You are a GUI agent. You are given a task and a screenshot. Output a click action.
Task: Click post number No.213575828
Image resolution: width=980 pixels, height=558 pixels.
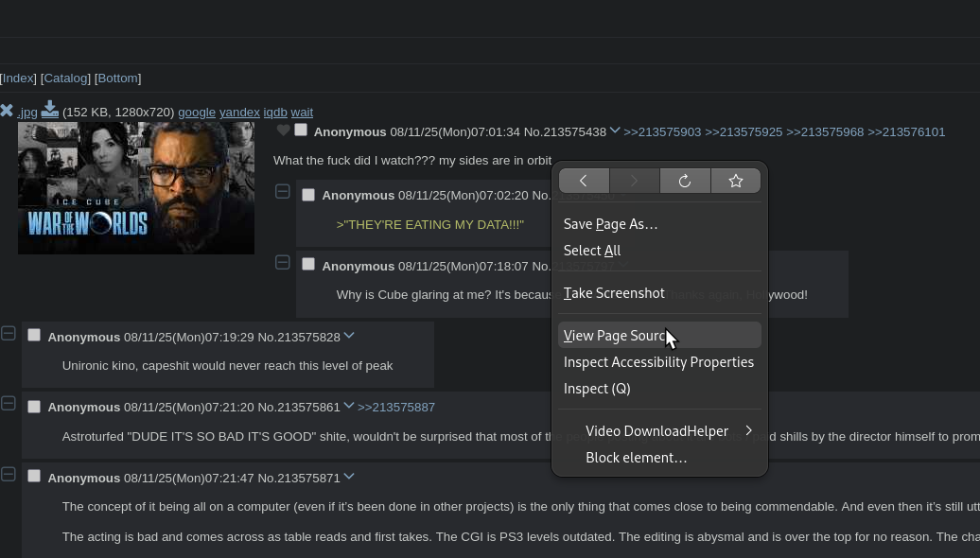coord(299,338)
